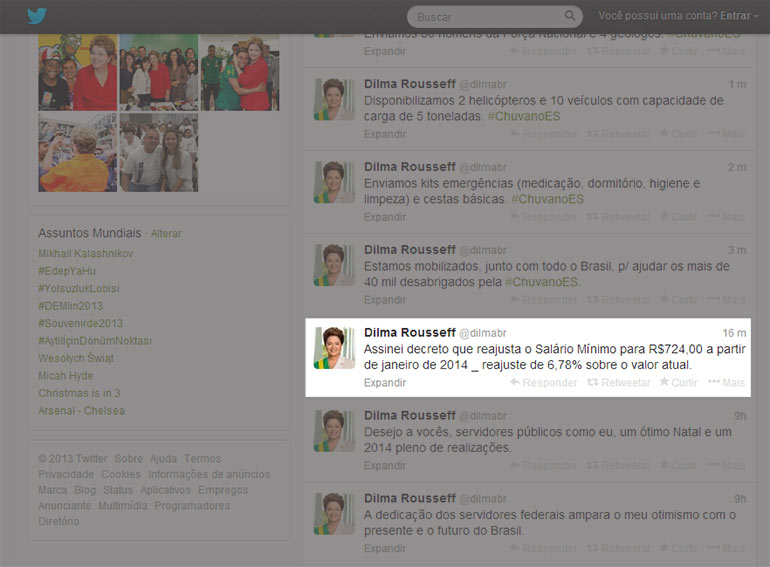Expand the Salário Mínimo tweet
770x567 pixels.
point(385,383)
